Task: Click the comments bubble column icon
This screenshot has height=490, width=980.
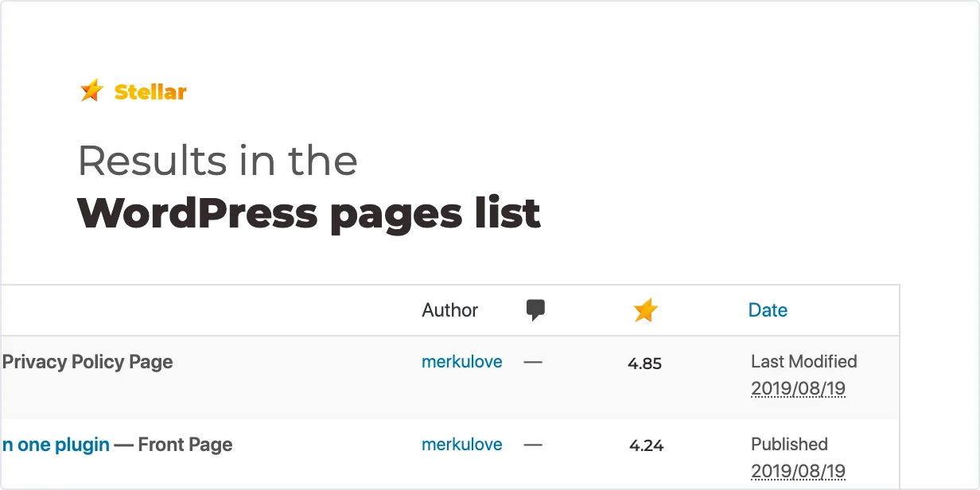Action: (536, 310)
